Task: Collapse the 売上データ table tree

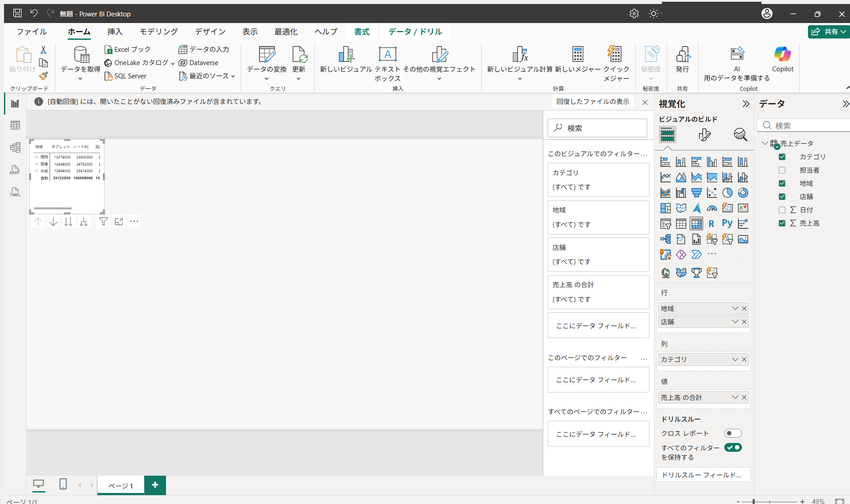Action: pos(765,143)
